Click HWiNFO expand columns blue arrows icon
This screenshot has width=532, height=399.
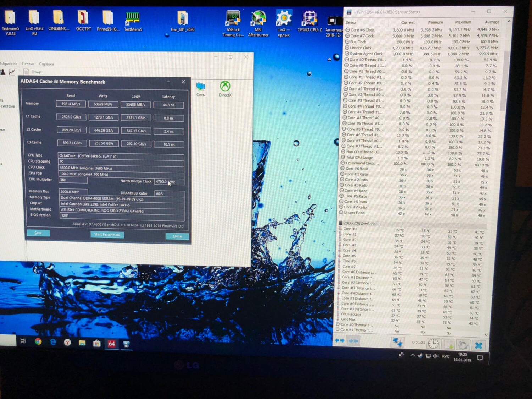click(x=339, y=341)
